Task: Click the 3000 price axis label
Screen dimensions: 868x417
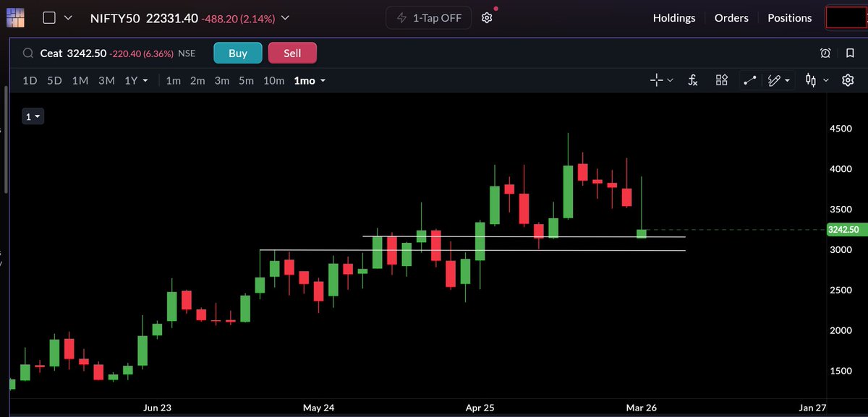Action: pyautogui.click(x=841, y=250)
